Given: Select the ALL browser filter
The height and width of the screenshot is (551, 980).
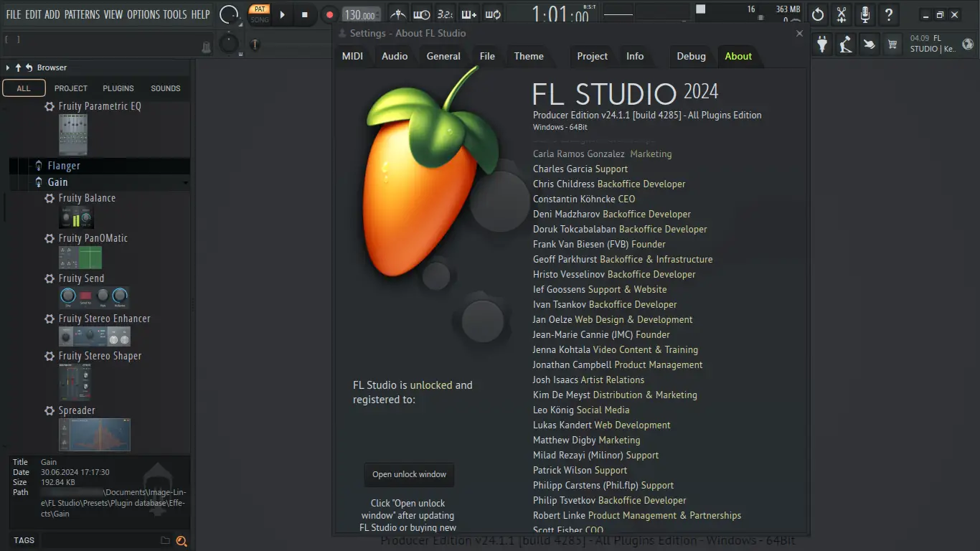Looking at the screenshot, I should pyautogui.click(x=24, y=88).
